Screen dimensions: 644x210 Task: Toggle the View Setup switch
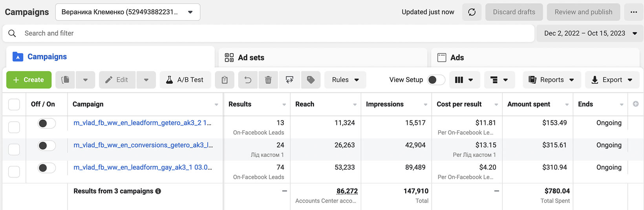436,80
